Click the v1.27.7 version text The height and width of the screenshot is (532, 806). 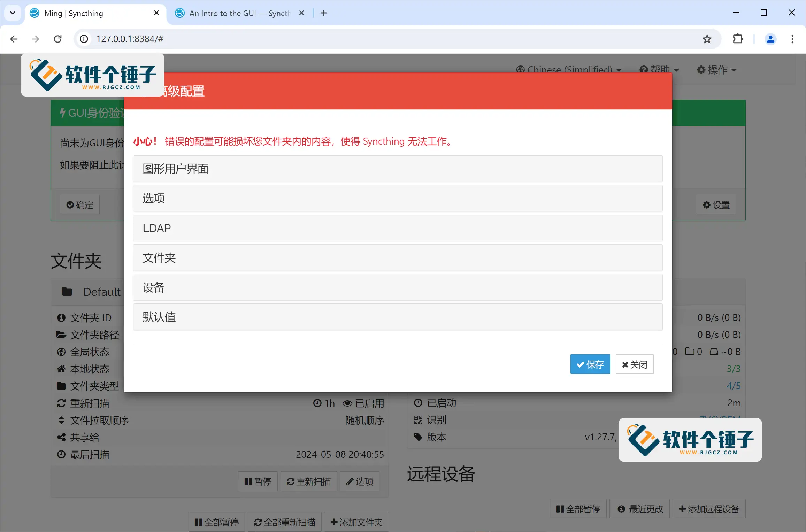601,437
